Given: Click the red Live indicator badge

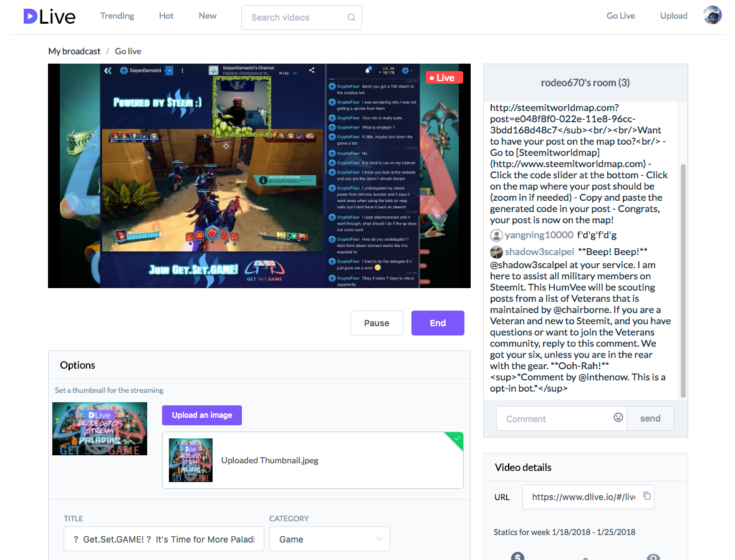Looking at the screenshot, I should [x=444, y=77].
